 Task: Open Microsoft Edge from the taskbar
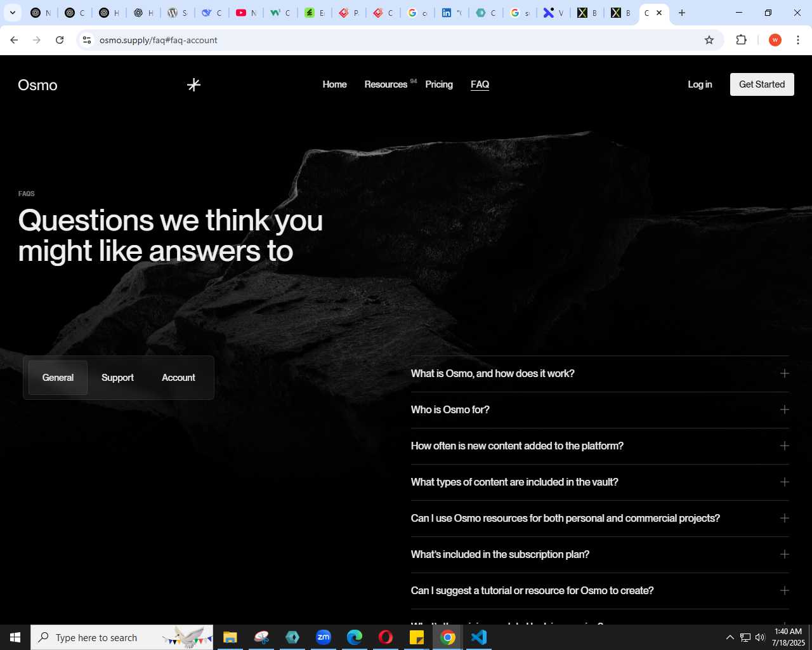tap(355, 637)
